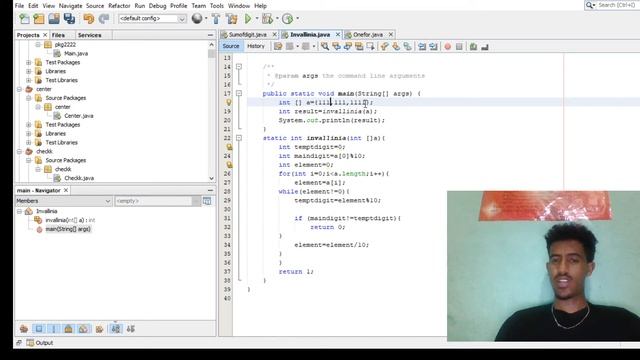Click the Debug Project icon
The image size is (640, 360).
pyautogui.click(x=267, y=19)
